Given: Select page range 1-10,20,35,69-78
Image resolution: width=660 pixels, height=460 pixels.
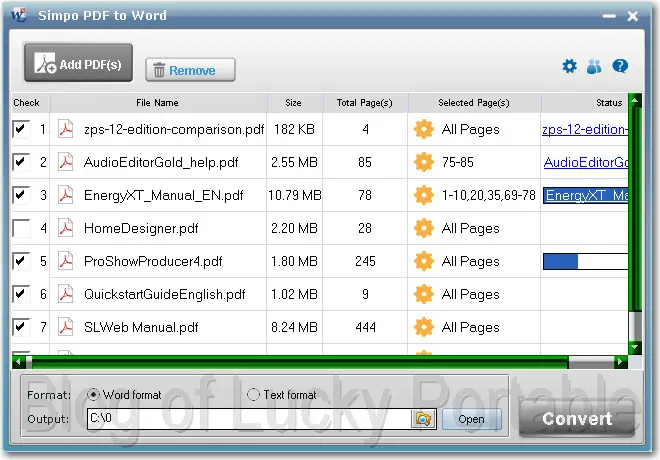Looking at the screenshot, I should (x=488, y=195).
